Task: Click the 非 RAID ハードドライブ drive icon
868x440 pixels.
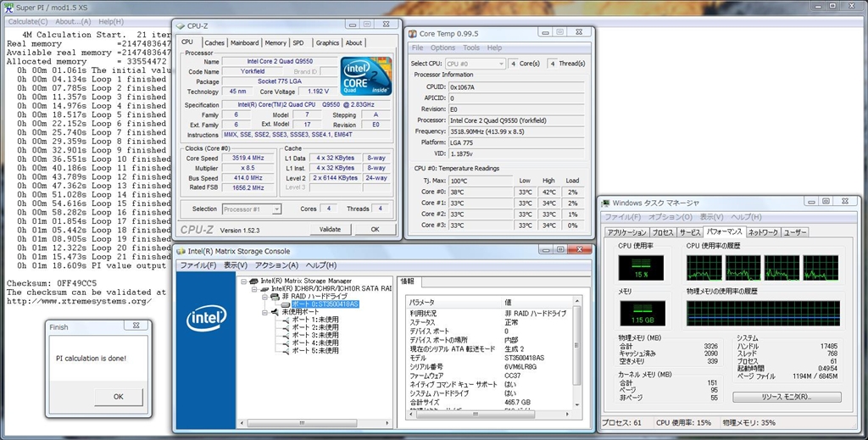Action: [x=275, y=297]
